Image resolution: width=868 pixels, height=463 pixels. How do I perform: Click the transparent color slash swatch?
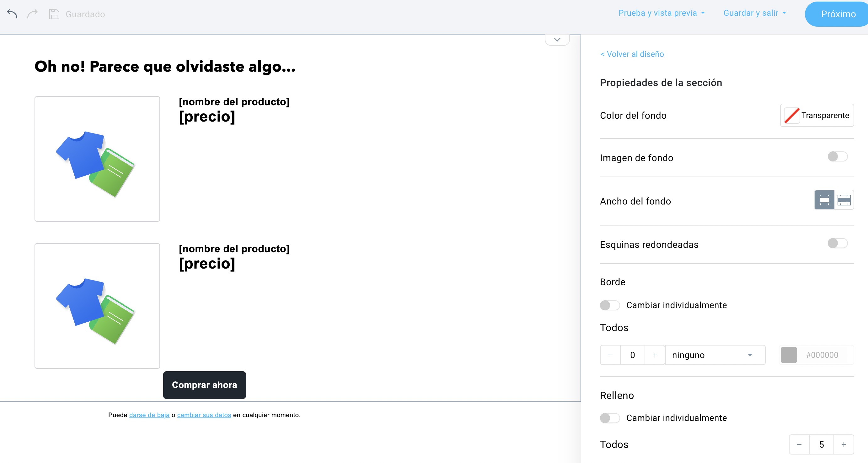coord(791,115)
